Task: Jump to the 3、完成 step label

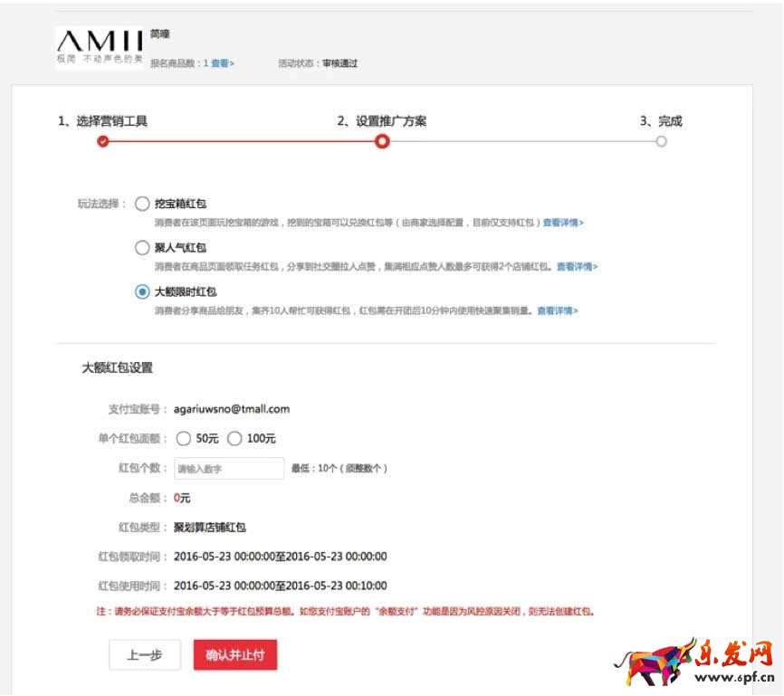Action: [x=661, y=121]
